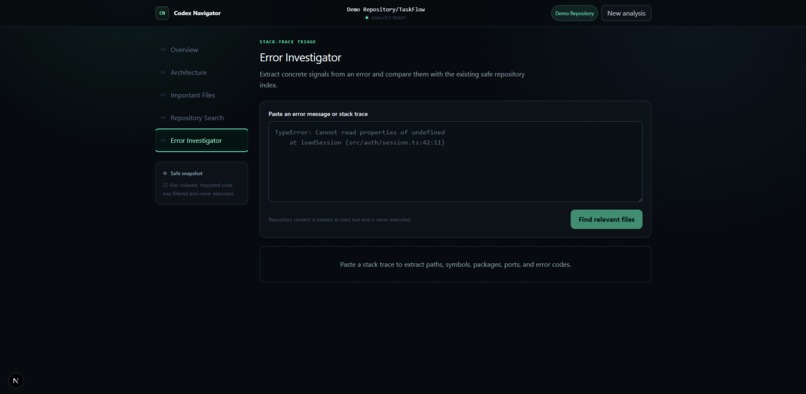
Task: Click the Safe snapshot title text
Action: click(187, 173)
